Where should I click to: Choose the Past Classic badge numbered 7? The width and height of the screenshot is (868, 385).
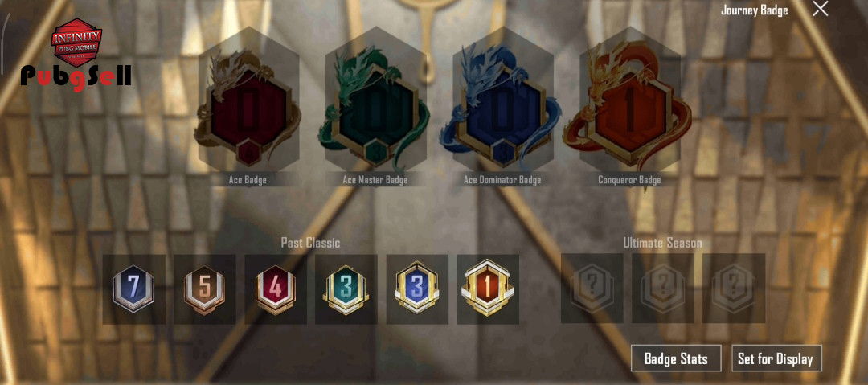pos(133,289)
